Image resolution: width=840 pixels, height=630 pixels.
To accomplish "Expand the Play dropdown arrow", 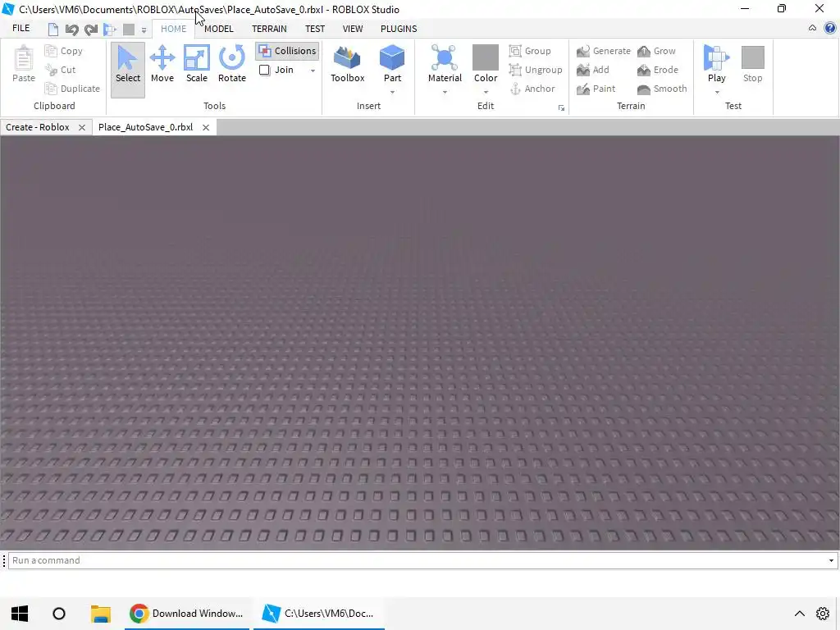I will click(x=716, y=93).
